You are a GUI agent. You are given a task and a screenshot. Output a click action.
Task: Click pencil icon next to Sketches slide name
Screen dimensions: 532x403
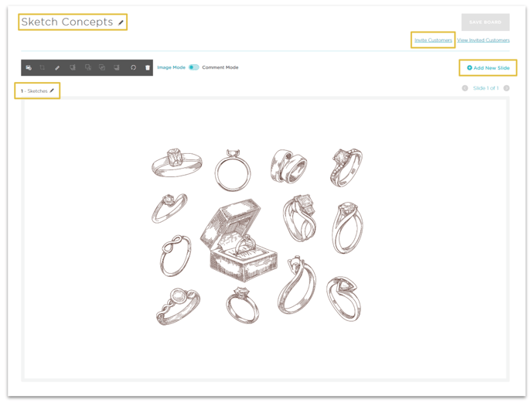pyautogui.click(x=52, y=91)
